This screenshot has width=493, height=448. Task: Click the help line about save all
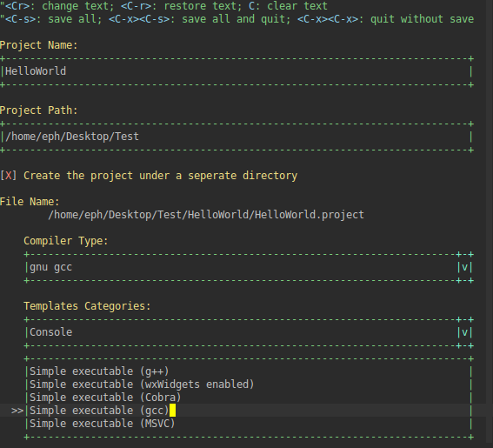click(237, 19)
